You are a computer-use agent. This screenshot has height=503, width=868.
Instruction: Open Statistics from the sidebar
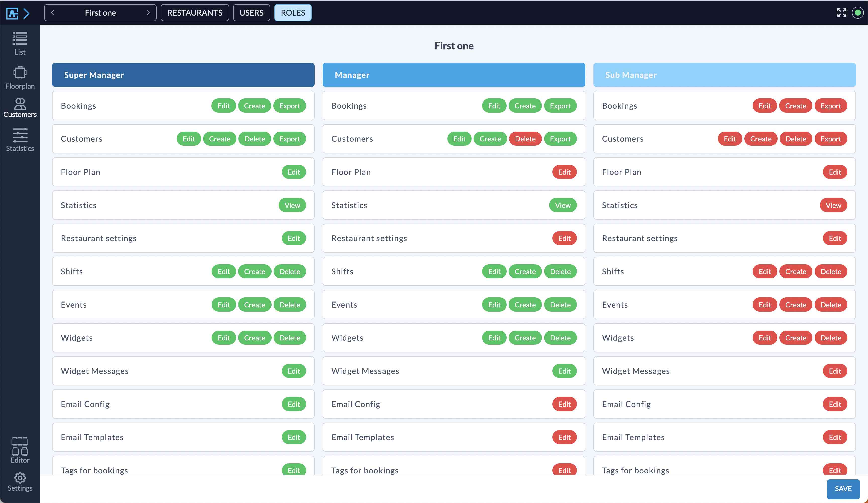(20, 140)
